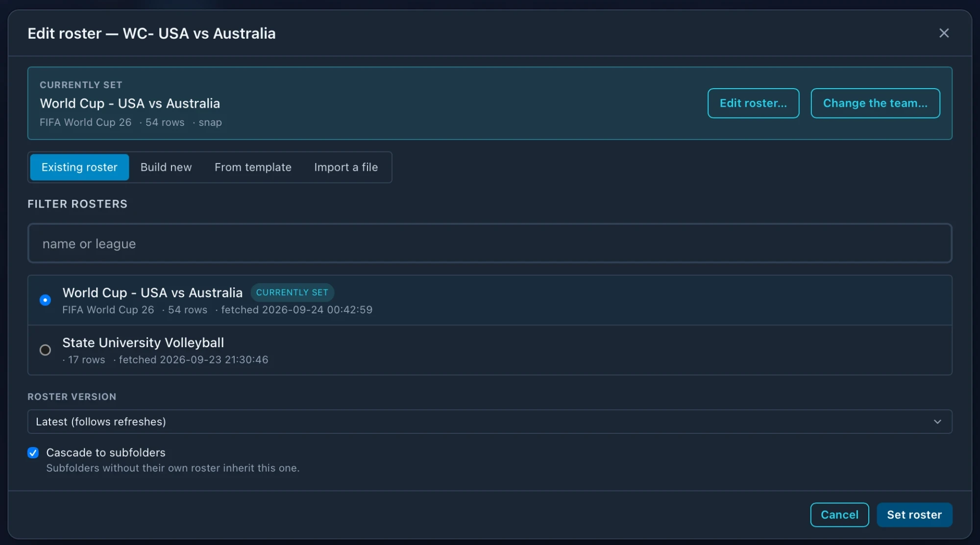Click the Cascade to subfolders label
The image size is (980, 545).
pyautogui.click(x=106, y=452)
